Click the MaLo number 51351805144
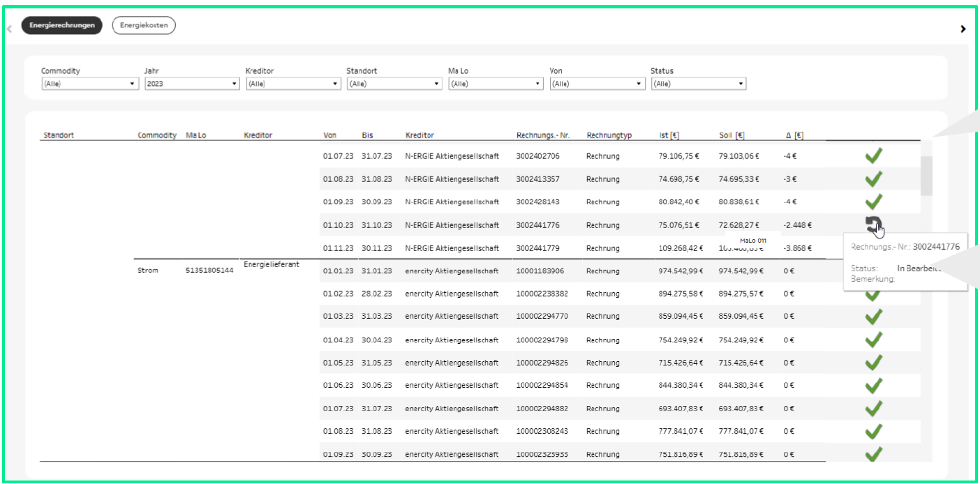This screenshot has width=980, height=484. (209, 271)
